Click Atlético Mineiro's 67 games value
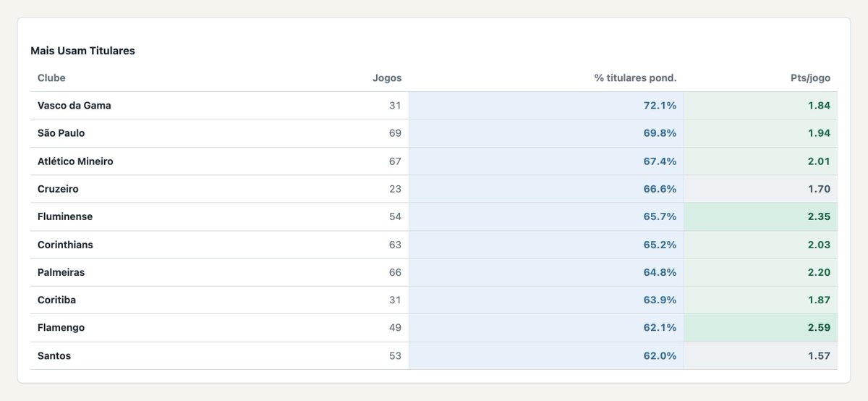 pos(395,161)
